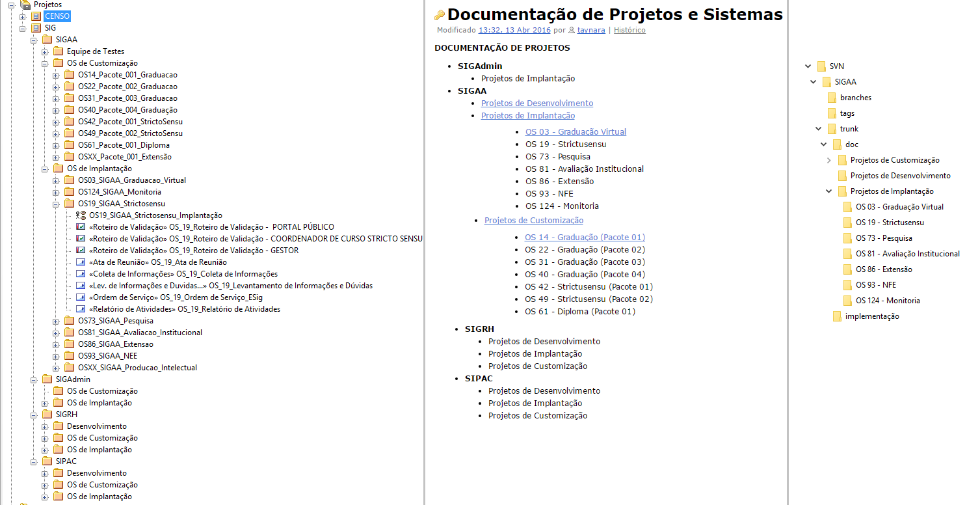Collapse the Projetos root node

click(12, 5)
